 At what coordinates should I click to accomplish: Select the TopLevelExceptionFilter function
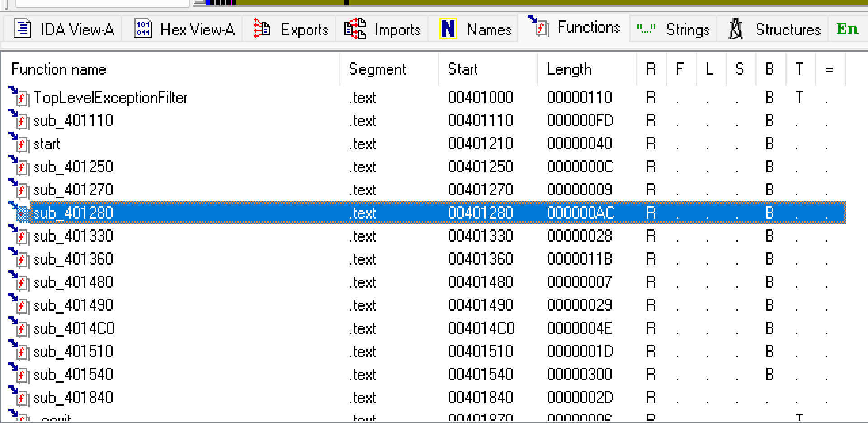tap(110, 98)
